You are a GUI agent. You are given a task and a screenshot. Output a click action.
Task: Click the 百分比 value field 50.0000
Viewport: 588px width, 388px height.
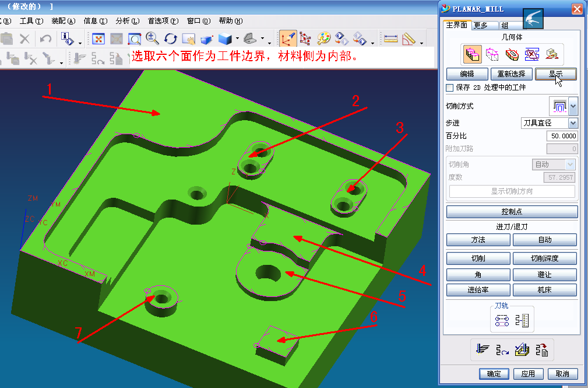[x=562, y=136]
